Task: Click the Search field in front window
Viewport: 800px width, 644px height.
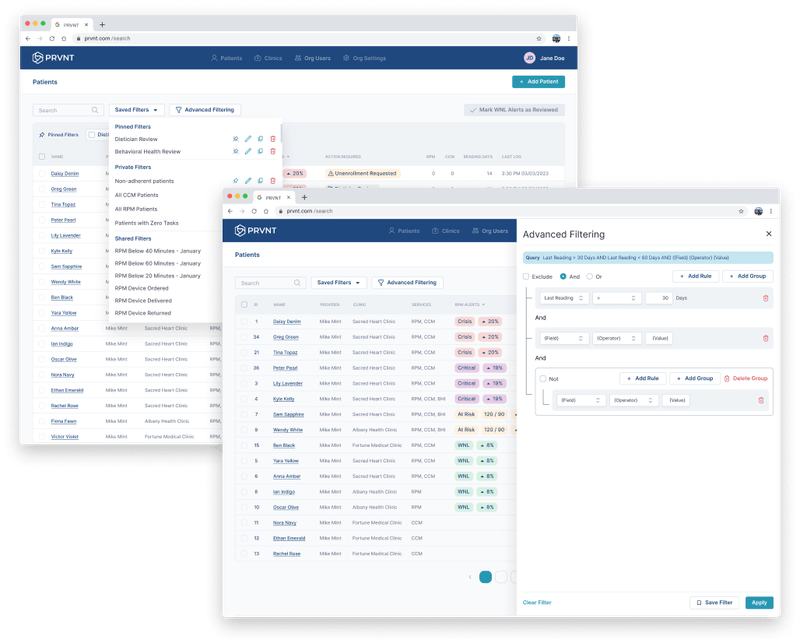Action: pyautogui.click(x=270, y=283)
